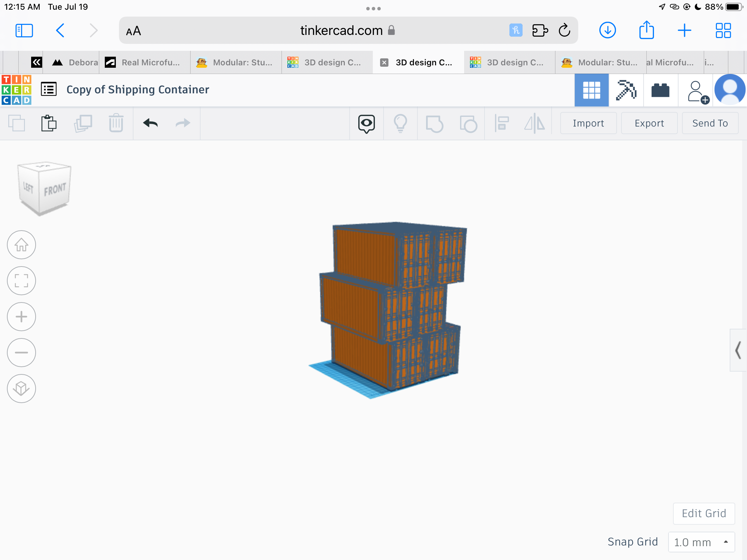
Task: Click fit all in view button
Action: pyautogui.click(x=21, y=281)
